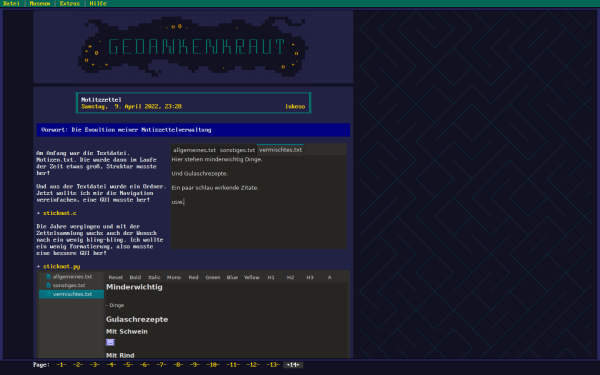Click the GEDANKENKRAUT logo banner
Image resolution: width=600 pixels, height=375 pixels.
tap(193, 47)
